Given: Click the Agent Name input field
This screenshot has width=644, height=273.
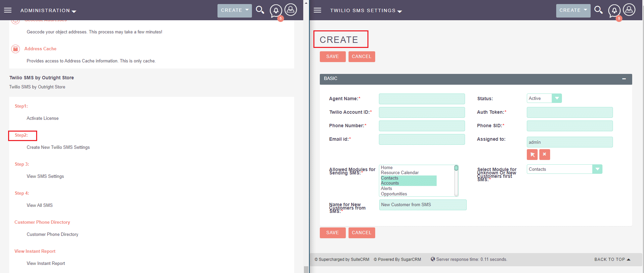Looking at the screenshot, I should [422, 99].
